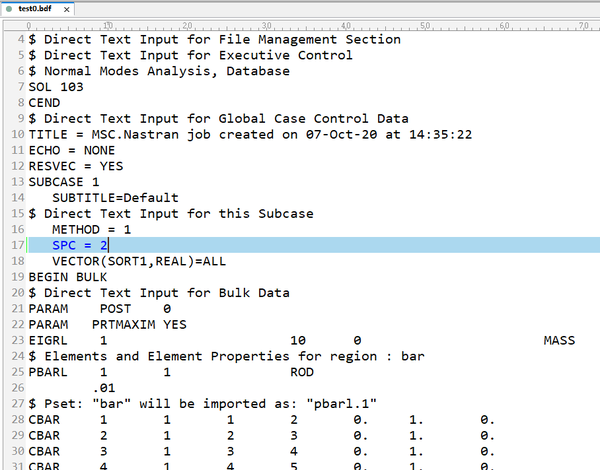Click the highlighted SPC = 2 line

(x=80, y=245)
